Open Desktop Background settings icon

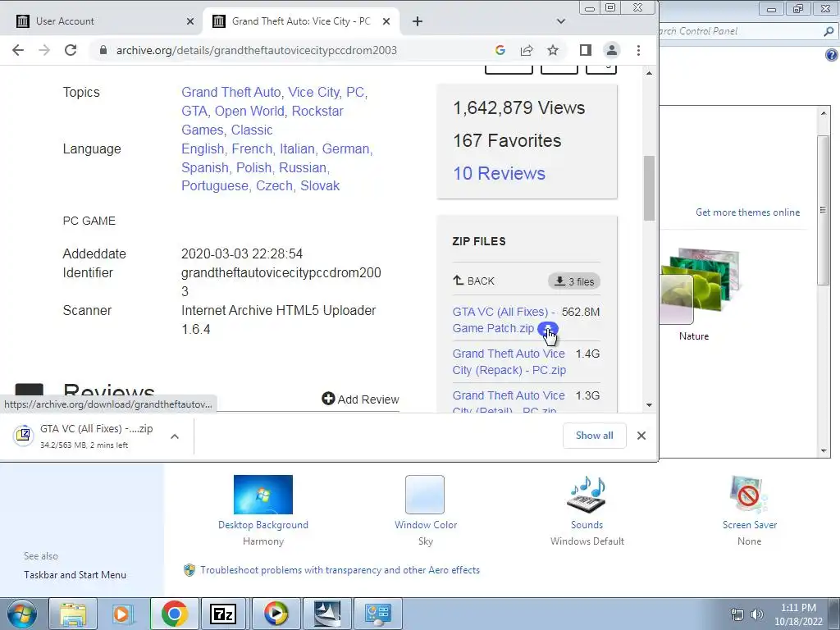point(263,495)
